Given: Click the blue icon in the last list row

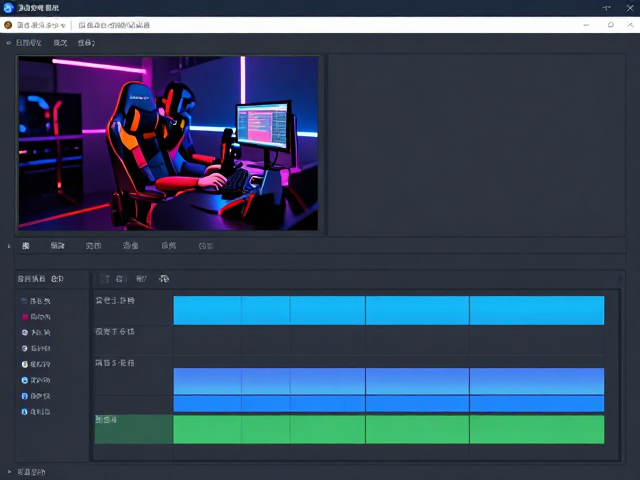Looking at the screenshot, I should [24, 412].
